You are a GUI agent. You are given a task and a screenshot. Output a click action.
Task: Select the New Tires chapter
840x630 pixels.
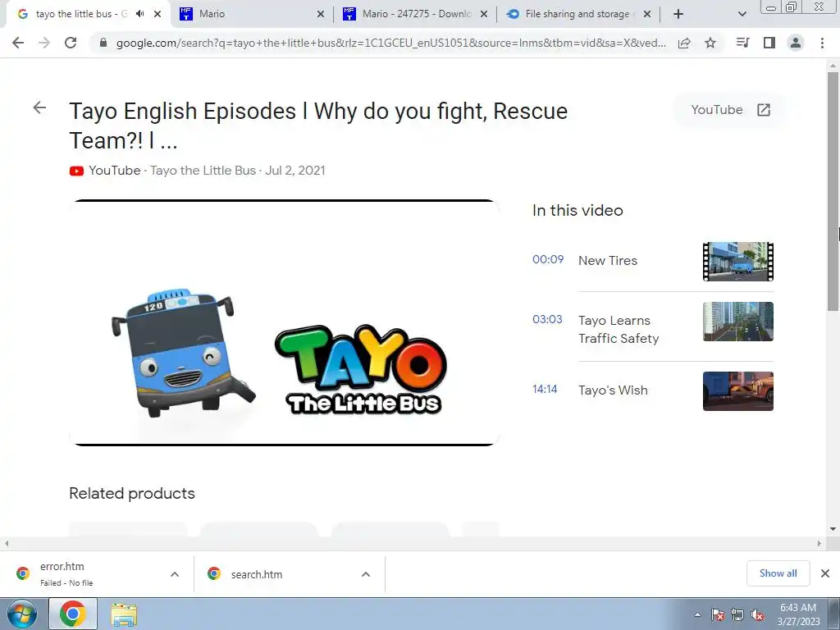(608, 260)
